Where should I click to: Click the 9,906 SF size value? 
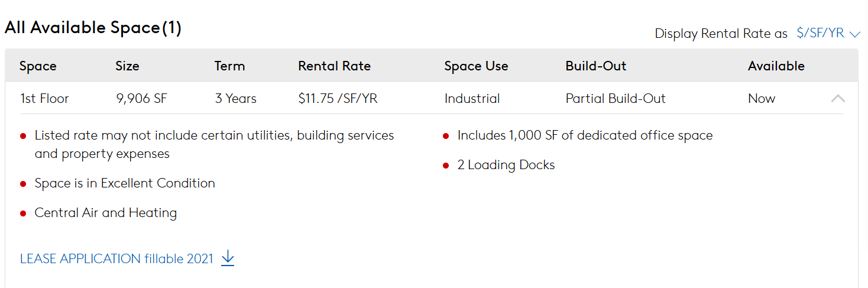[x=142, y=99]
